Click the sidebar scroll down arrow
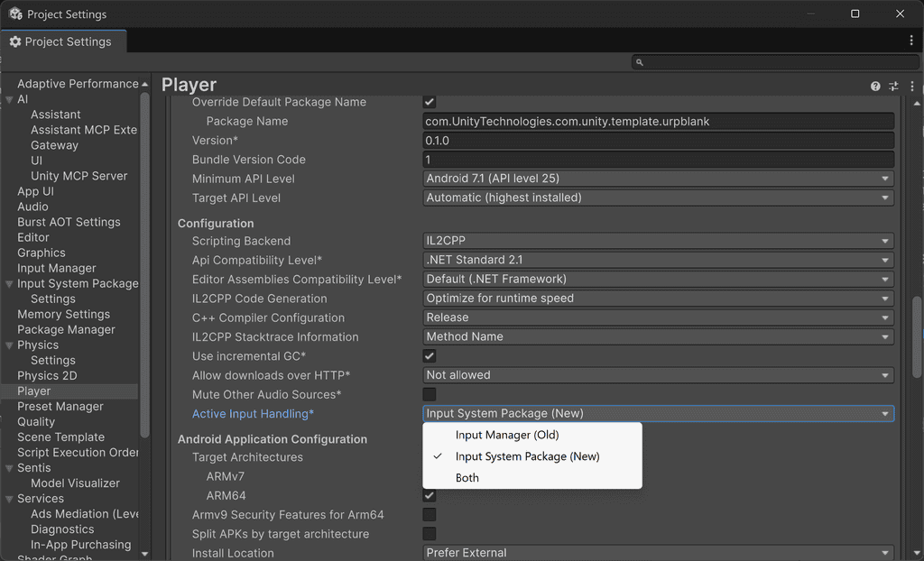The height and width of the screenshot is (561, 924). pyautogui.click(x=145, y=554)
